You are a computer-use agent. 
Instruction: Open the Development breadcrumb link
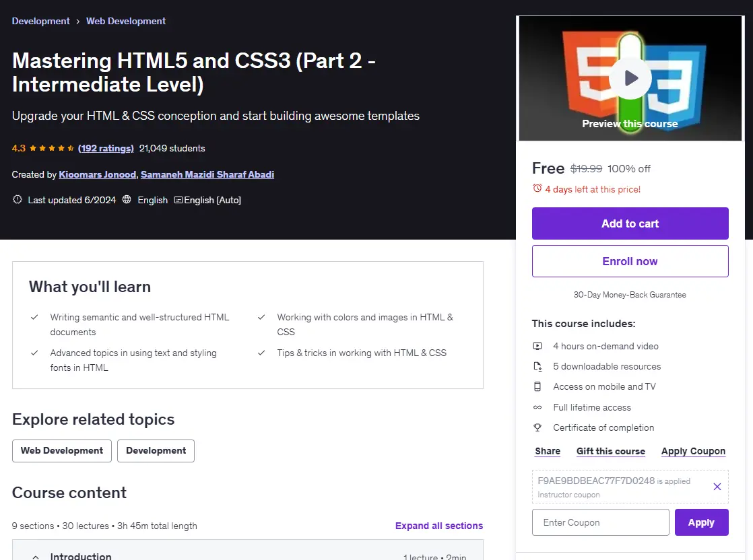pyautogui.click(x=41, y=21)
